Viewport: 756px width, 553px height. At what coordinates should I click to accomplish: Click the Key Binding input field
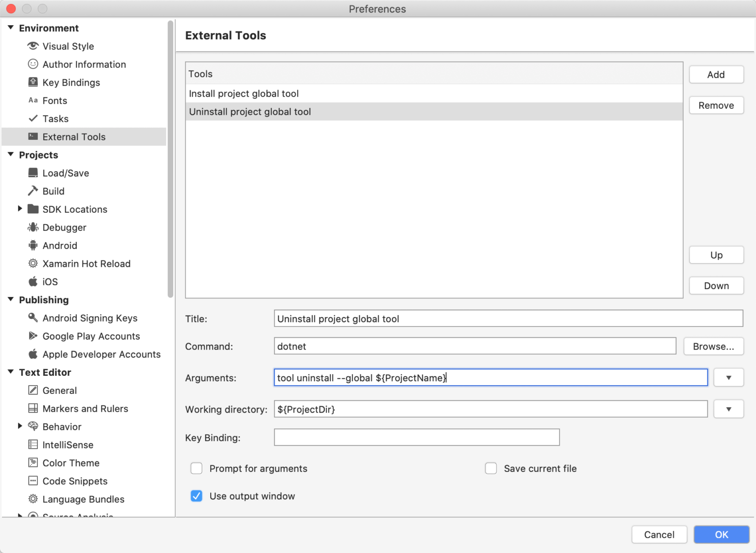416,437
